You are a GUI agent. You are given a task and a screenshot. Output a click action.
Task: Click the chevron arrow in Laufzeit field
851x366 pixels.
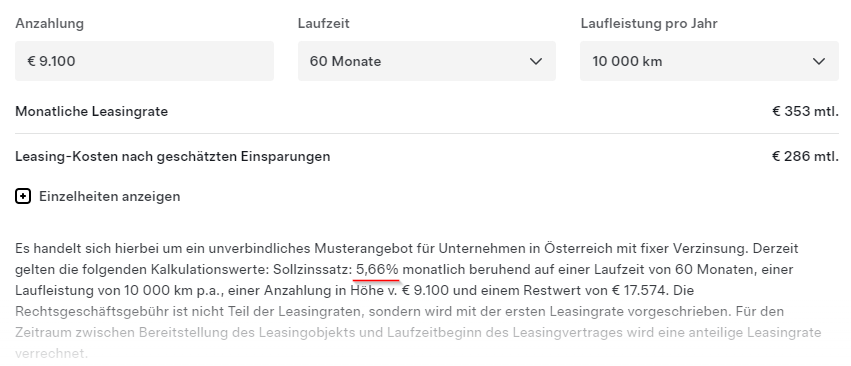[x=536, y=61]
